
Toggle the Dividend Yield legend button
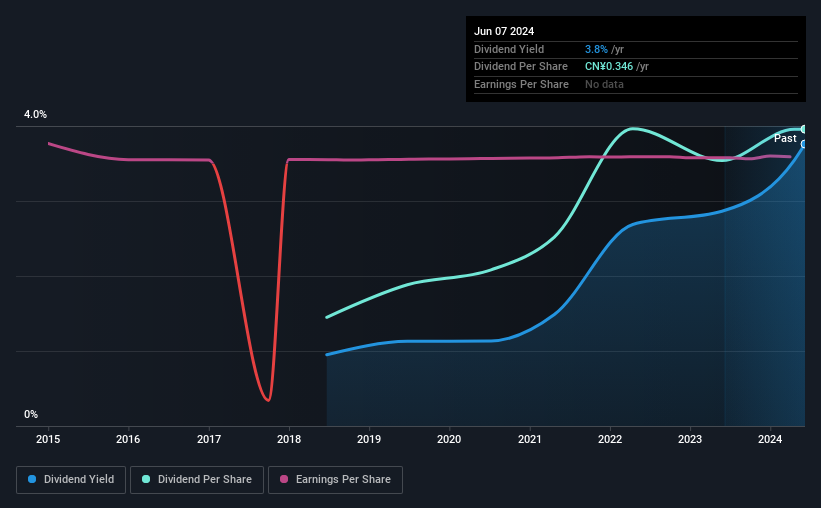[71, 480]
